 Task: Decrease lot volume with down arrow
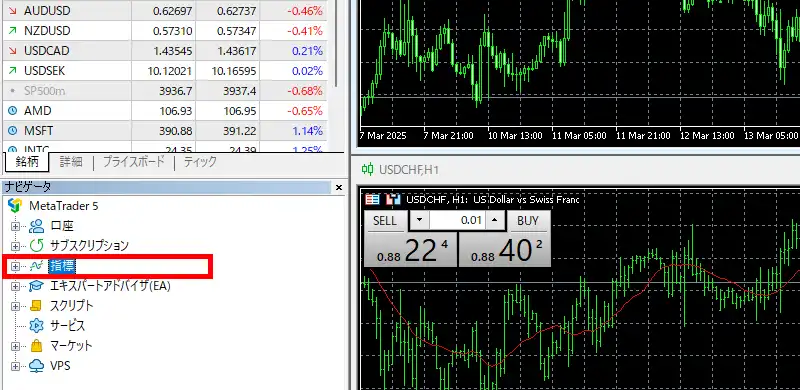419,221
